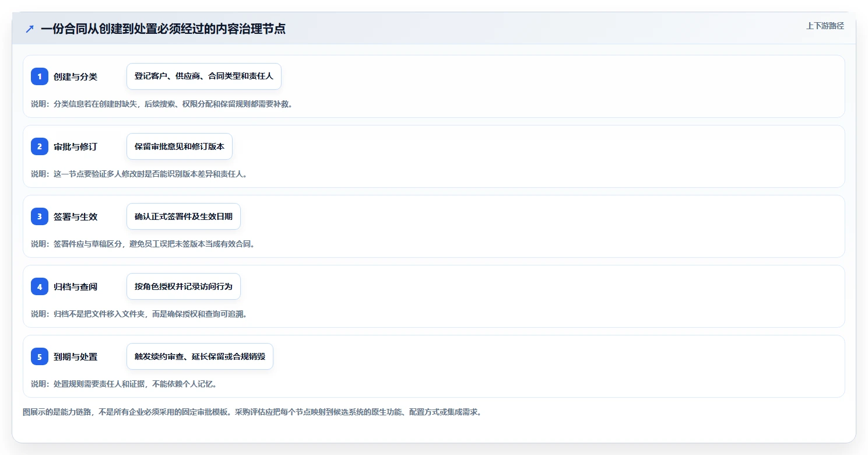Click the 签署与生效 step title
Viewport: 868px width, 455px height.
pyautogui.click(x=76, y=216)
